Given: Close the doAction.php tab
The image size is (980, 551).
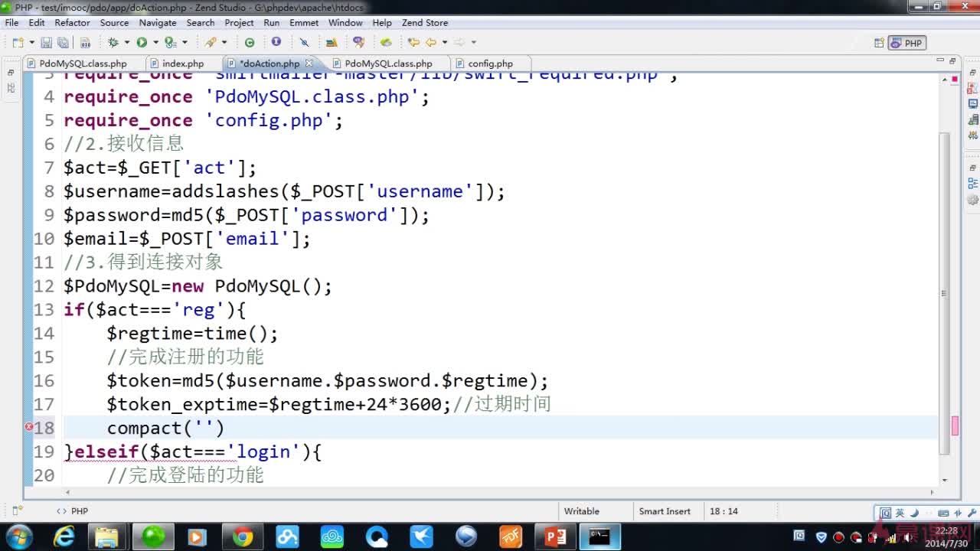Looking at the screenshot, I should pos(309,64).
